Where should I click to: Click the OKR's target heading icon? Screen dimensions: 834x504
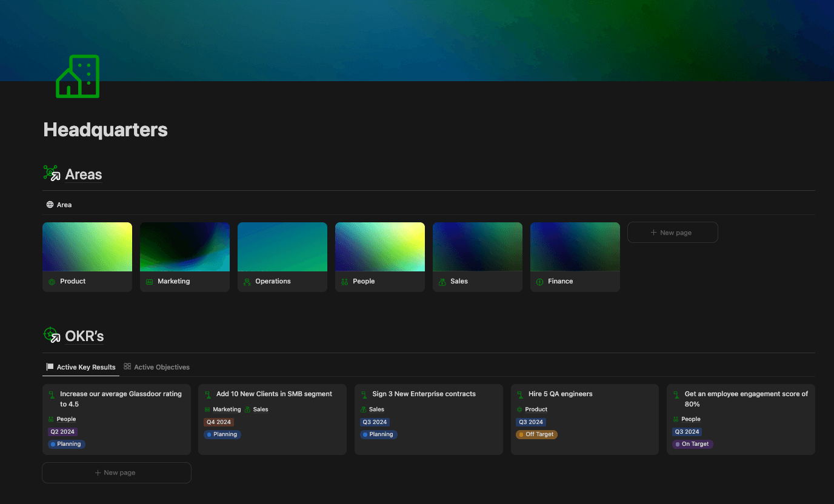click(x=52, y=335)
